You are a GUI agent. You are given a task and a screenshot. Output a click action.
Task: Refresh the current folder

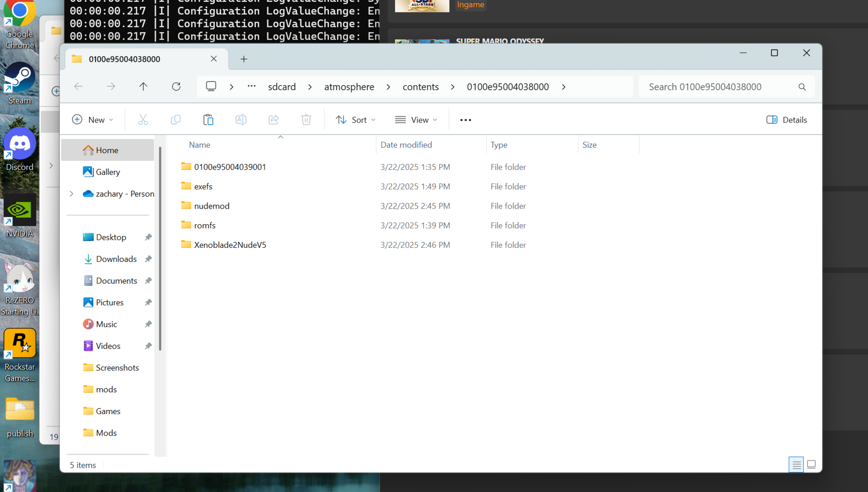click(176, 87)
